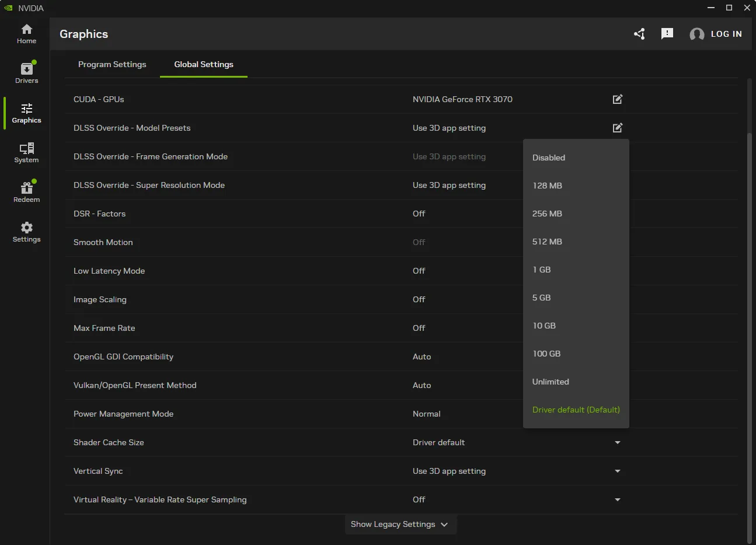Viewport: 756px width, 545px height.
Task: Open the Home section in sidebar
Action: click(x=26, y=34)
